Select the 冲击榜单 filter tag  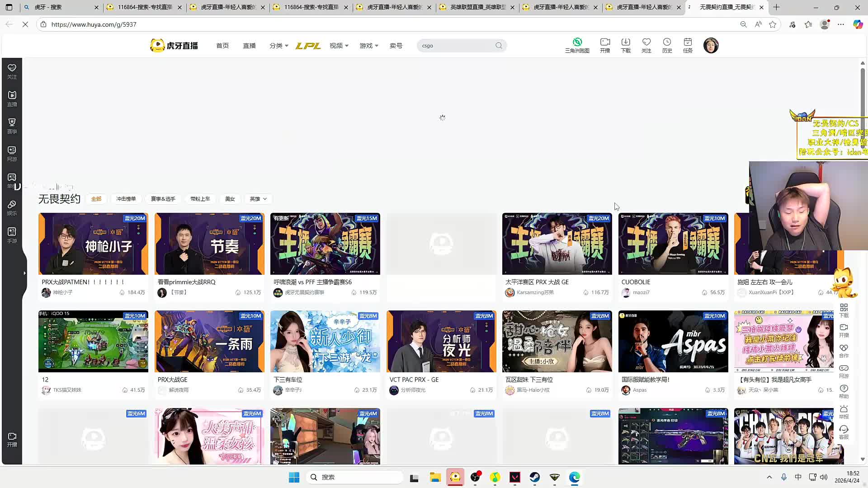[x=126, y=199]
